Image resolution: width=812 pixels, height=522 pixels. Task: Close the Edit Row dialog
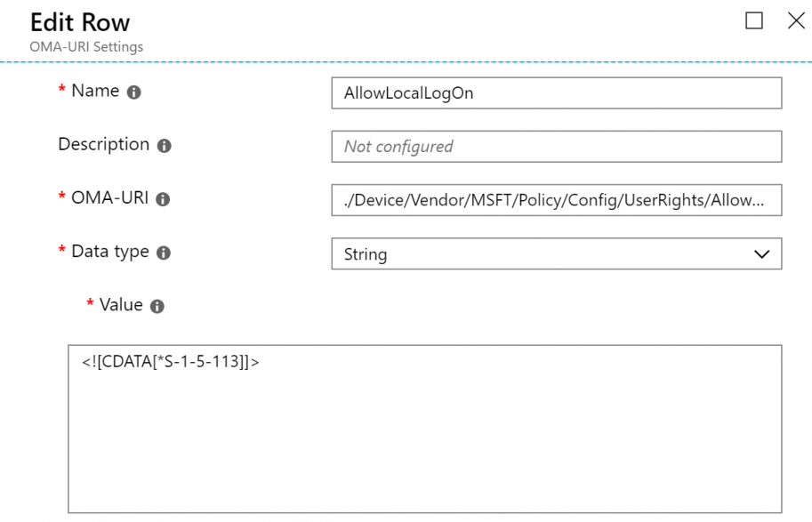[796, 20]
